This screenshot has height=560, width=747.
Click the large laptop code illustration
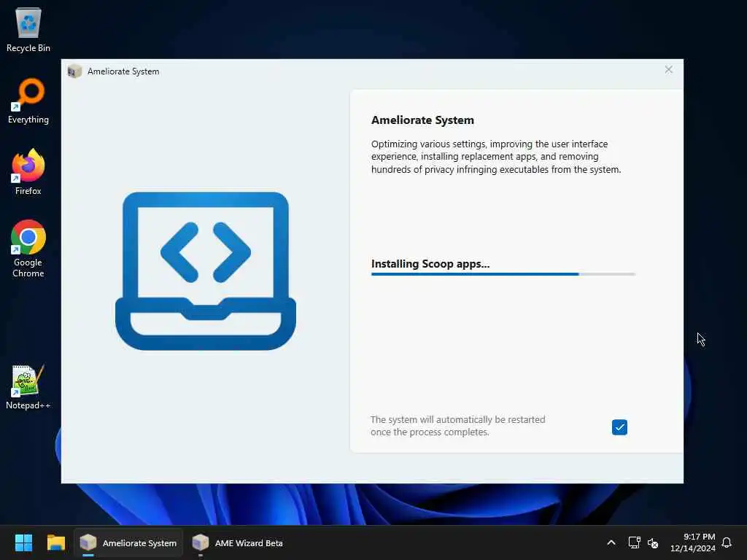(x=205, y=271)
